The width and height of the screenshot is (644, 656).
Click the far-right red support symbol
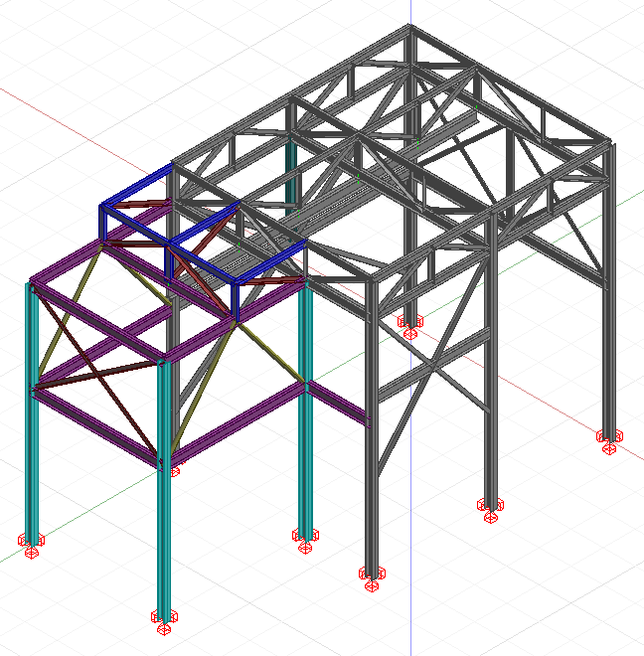coord(609,439)
